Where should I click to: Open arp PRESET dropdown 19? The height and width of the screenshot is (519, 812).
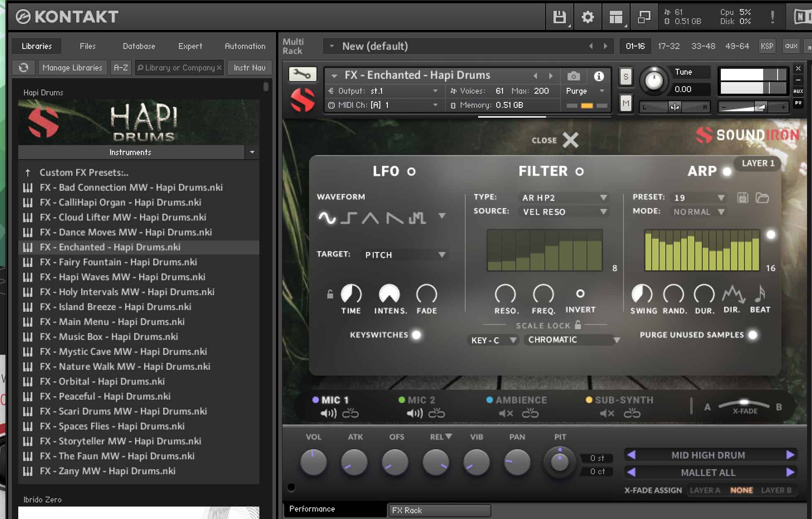(698, 198)
